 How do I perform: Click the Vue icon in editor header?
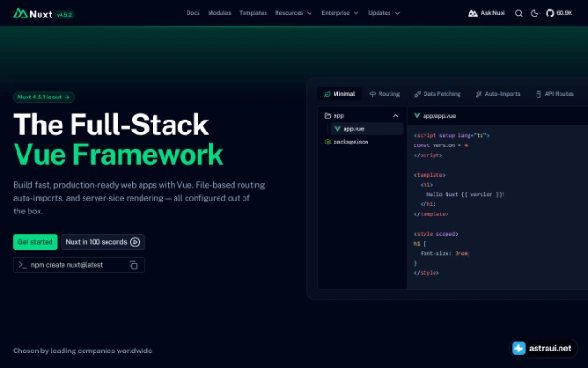[x=417, y=116]
